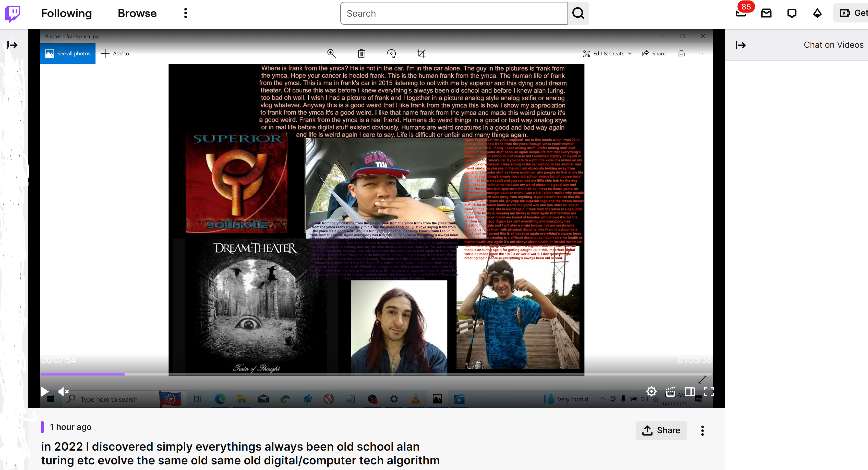Open the top navigation three-dot menu
This screenshot has width=868, height=470.
pyautogui.click(x=185, y=13)
